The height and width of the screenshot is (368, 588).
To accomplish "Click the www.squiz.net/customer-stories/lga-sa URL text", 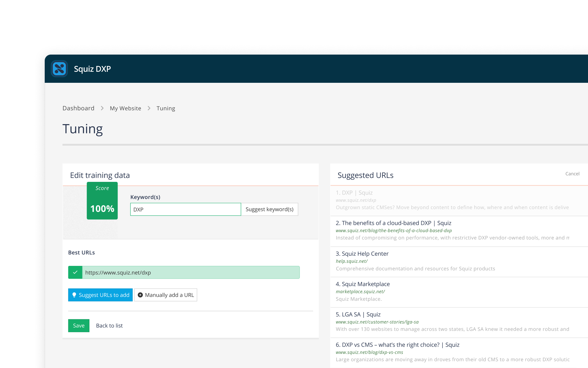I will [x=377, y=322].
